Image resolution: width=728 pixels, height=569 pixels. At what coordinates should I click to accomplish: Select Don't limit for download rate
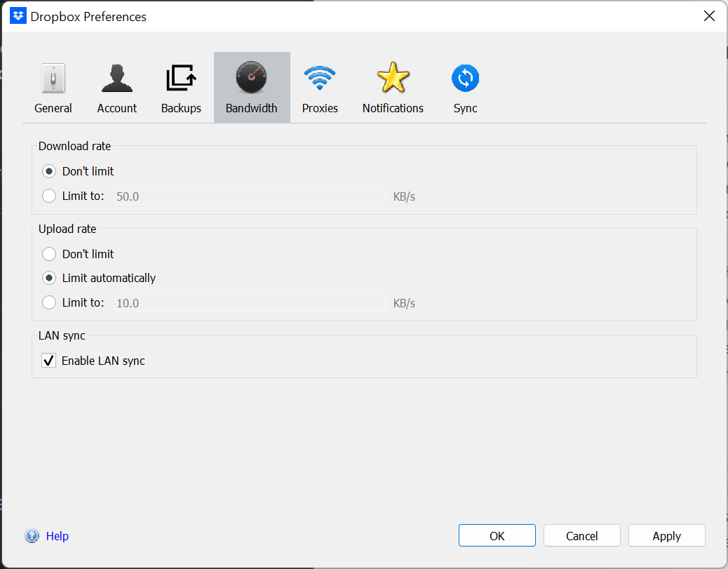[x=49, y=171]
